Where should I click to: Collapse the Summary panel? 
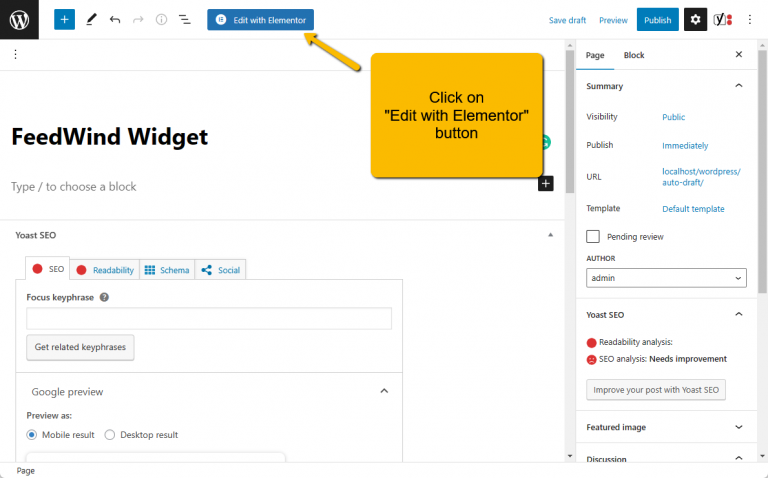[x=739, y=86]
